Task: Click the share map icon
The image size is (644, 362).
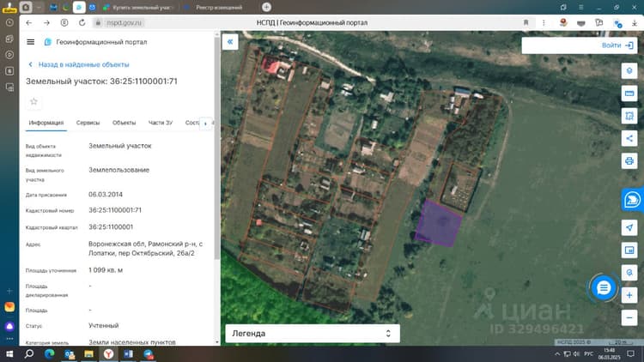Action: tap(629, 138)
